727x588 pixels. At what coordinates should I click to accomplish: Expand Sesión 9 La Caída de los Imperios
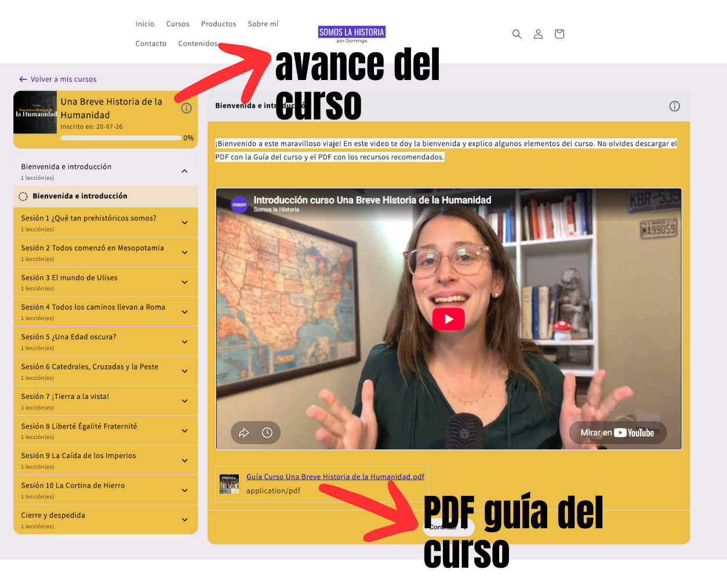pos(106,460)
